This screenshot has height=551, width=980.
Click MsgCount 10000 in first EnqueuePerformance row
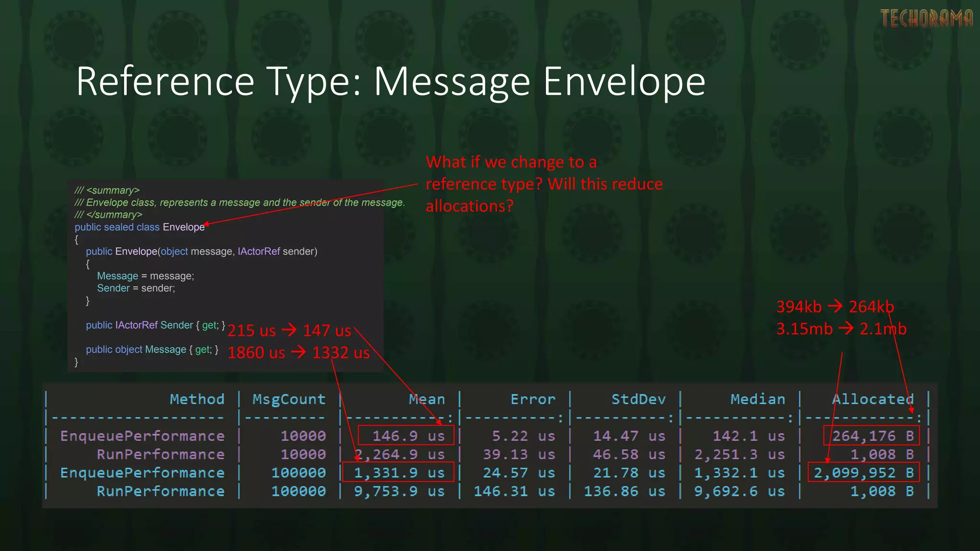tap(303, 436)
